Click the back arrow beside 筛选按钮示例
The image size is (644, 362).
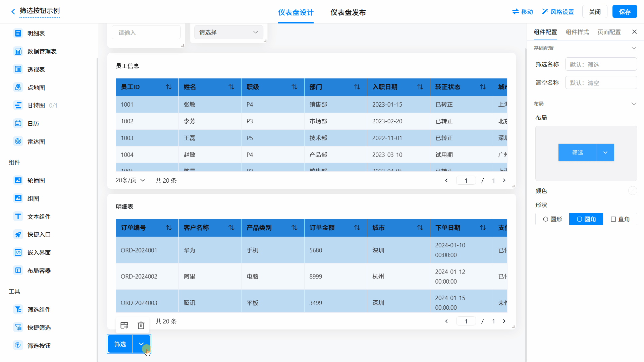[13, 12]
